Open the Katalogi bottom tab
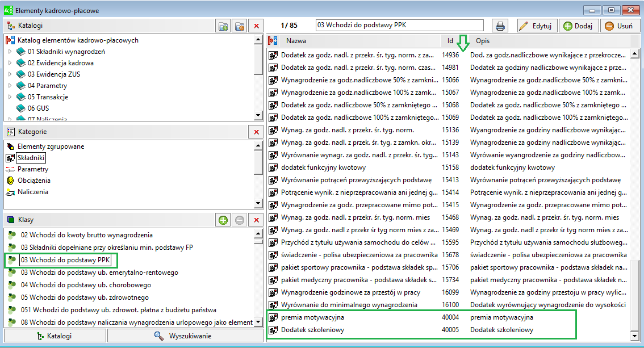This screenshot has height=348, width=644. (x=55, y=336)
